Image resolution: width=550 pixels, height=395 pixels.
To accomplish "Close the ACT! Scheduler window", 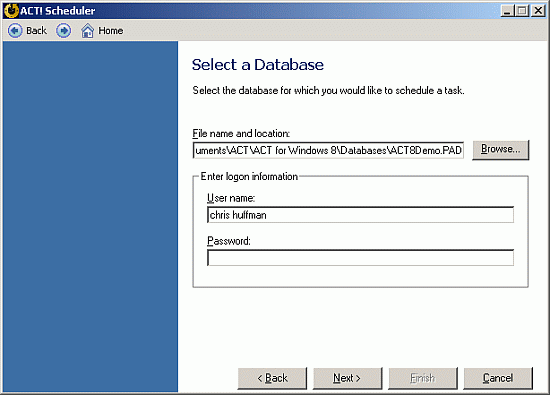I will pyautogui.click(x=538, y=11).
